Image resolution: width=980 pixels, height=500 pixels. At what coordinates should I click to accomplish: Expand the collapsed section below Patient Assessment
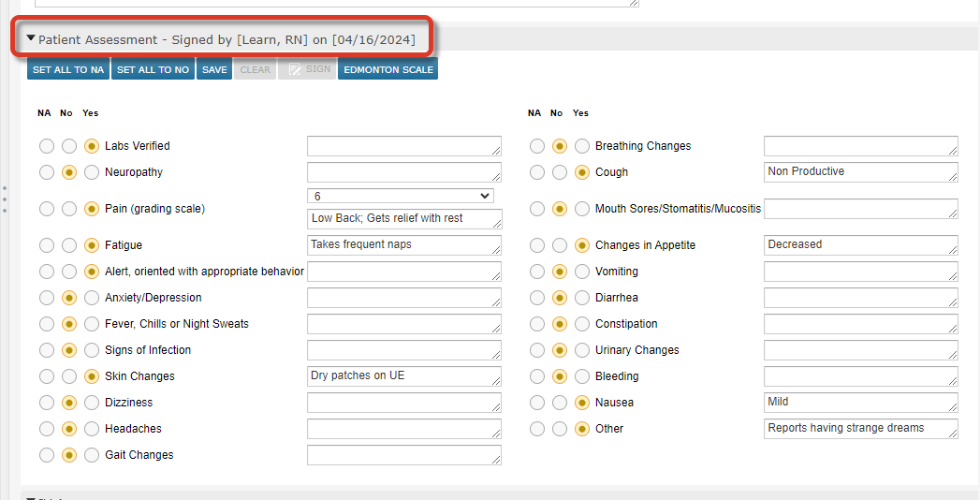[x=31, y=498]
